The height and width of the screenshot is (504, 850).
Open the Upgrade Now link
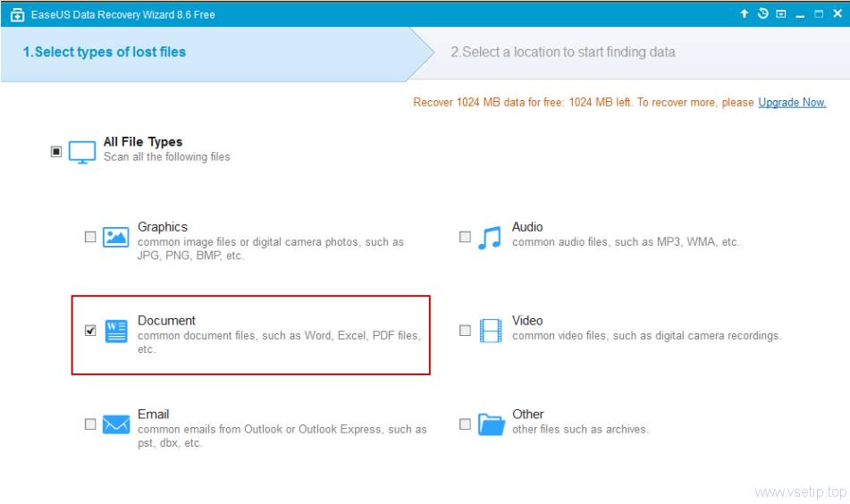792,103
